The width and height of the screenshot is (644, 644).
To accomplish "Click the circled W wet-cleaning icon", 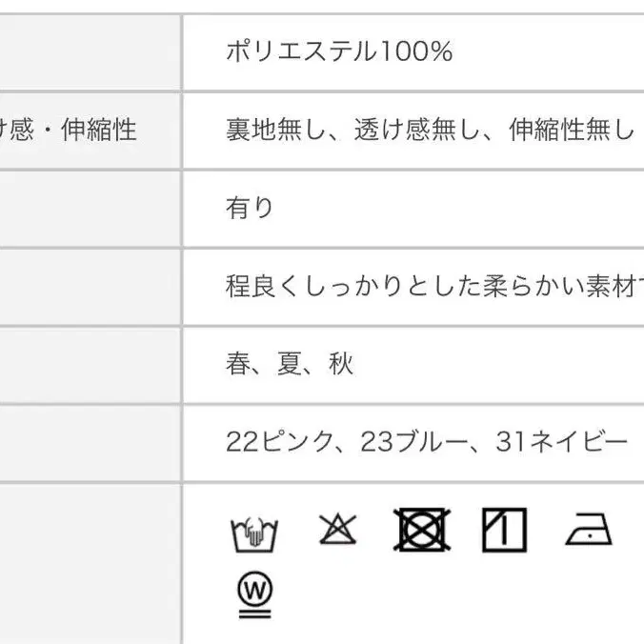I will point(254,594).
